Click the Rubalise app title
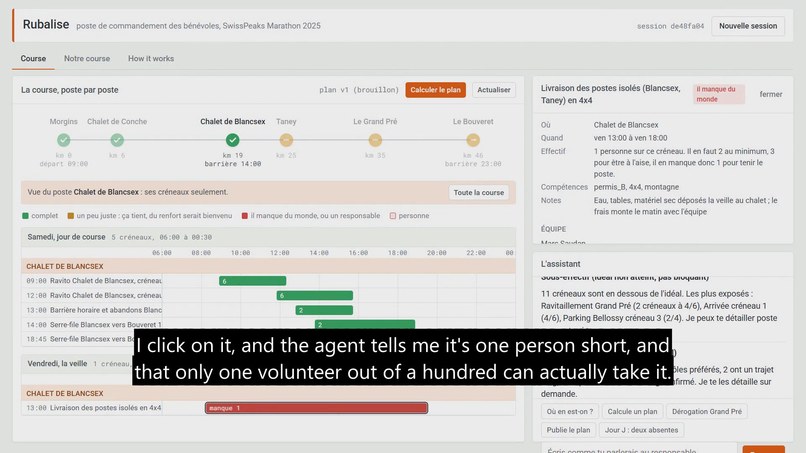The width and height of the screenshot is (806, 453). (x=46, y=25)
